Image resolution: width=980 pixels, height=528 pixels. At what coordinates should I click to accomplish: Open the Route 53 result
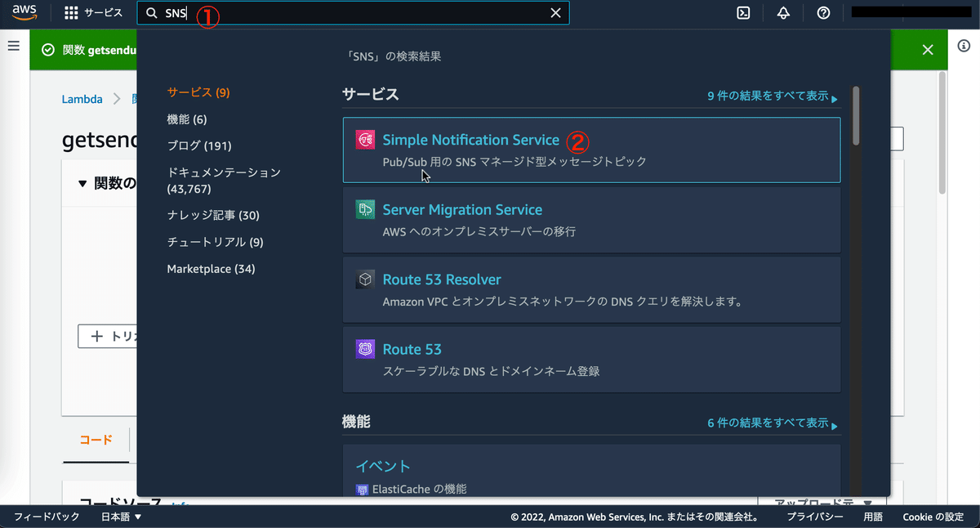pos(592,360)
